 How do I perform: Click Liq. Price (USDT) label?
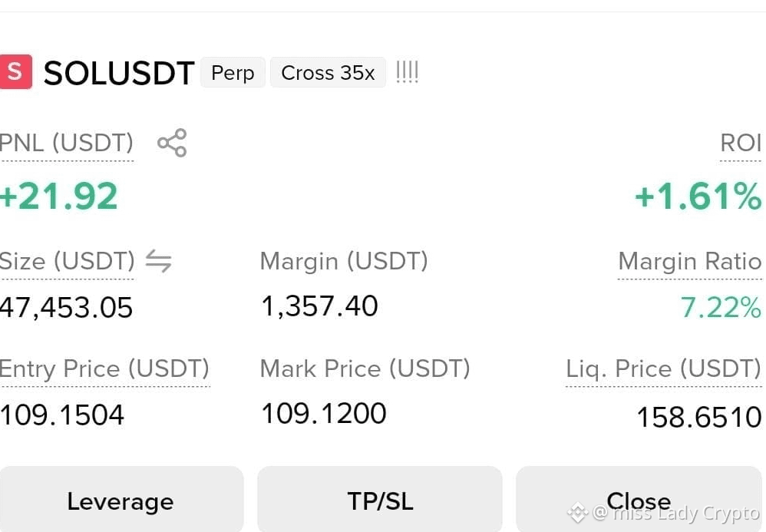[663, 368]
